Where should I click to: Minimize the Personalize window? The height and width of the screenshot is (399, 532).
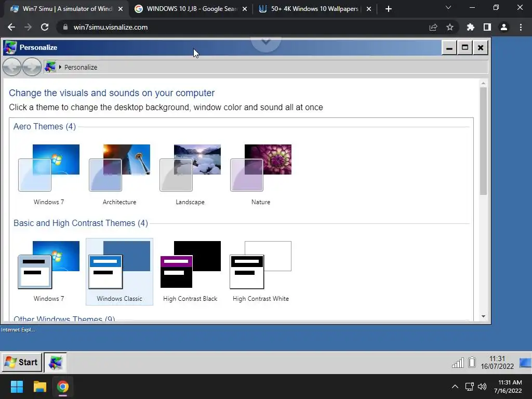(449, 47)
